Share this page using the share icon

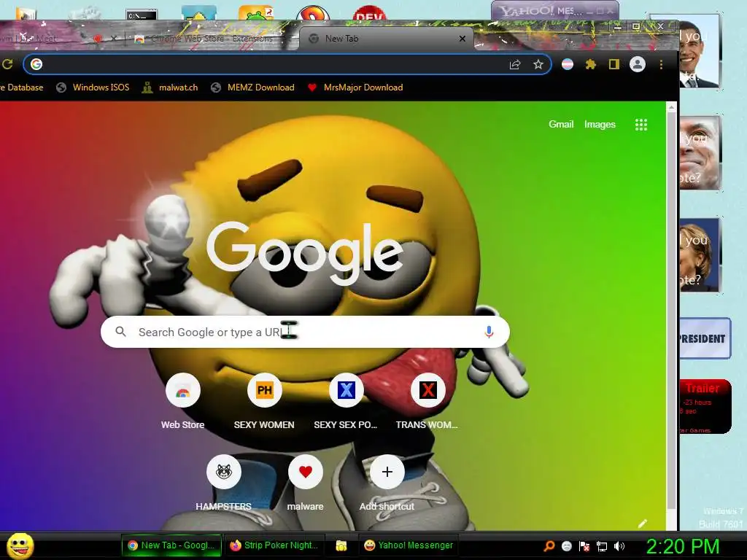[x=515, y=64]
